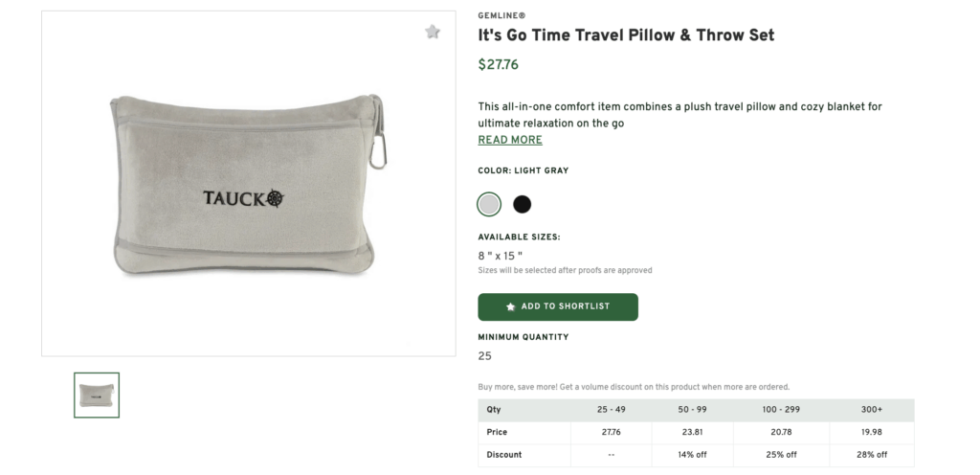Click the GEMLINE brand name
Screen dimensions: 980x475
pos(501,15)
